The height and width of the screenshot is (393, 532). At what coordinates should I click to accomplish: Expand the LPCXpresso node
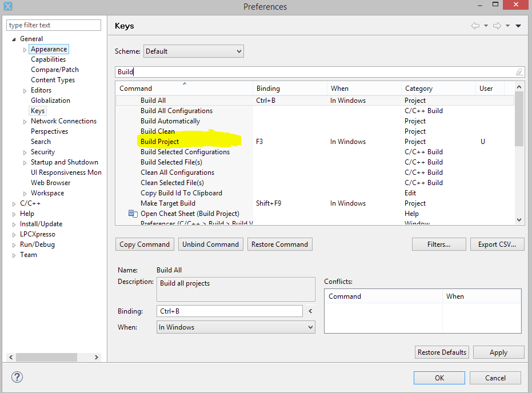(14, 235)
